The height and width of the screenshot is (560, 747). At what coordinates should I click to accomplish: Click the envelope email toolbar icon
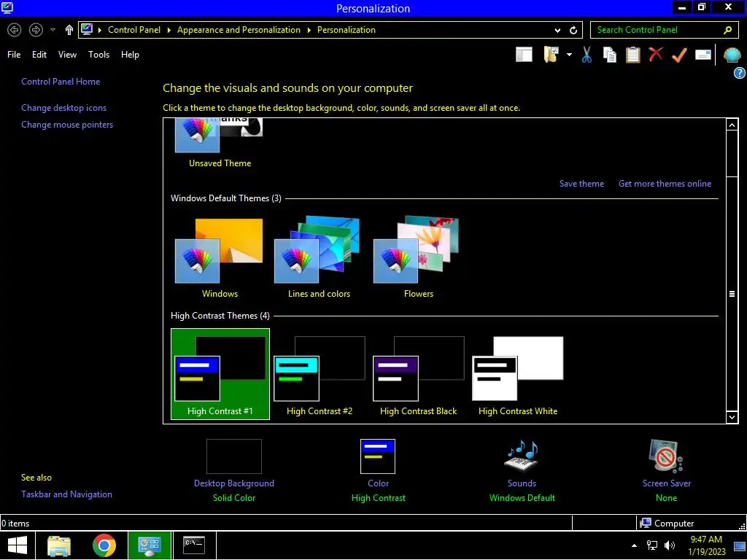703,55
